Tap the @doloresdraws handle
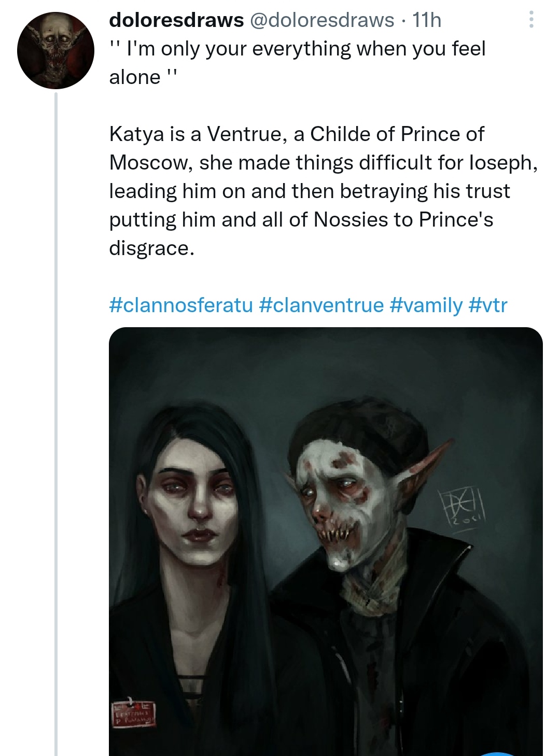Viewport: 560px width, 756px height. tap(322, 20)
